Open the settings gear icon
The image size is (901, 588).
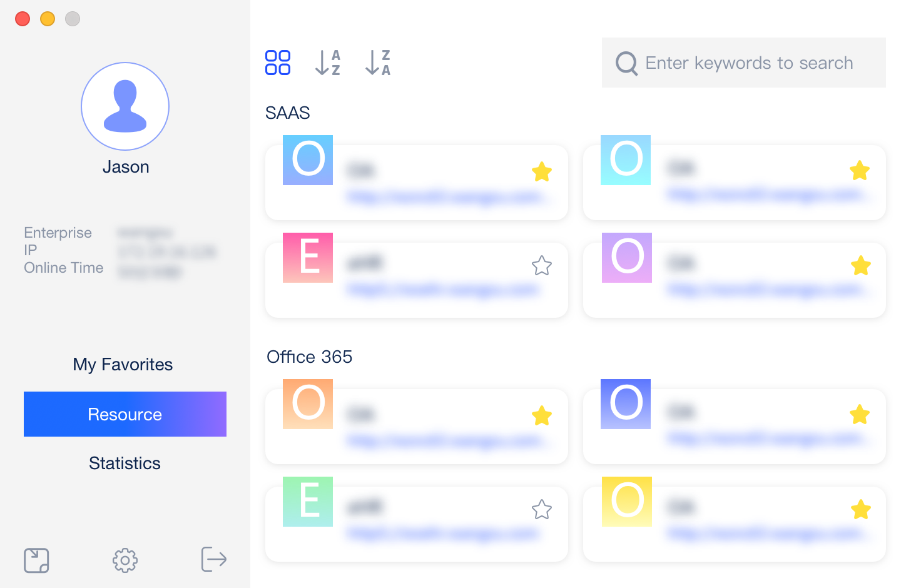click(x=125, y=560)
